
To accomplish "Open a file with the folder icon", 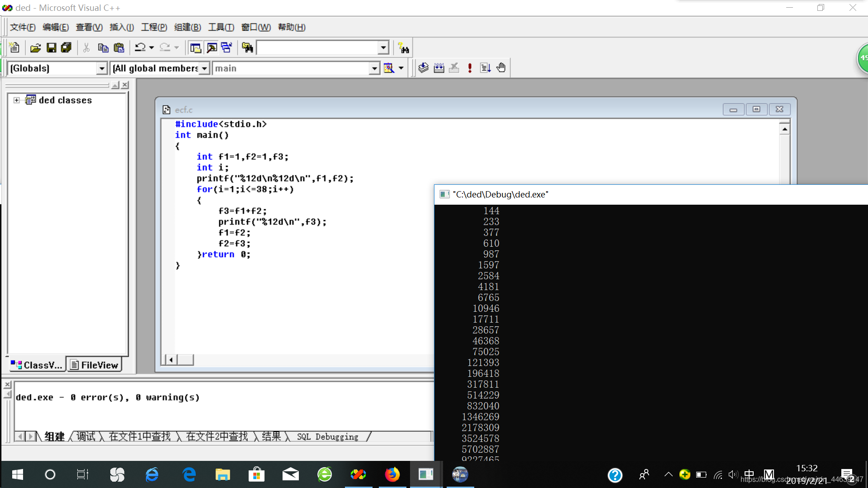I will click(x=36, y=47).
